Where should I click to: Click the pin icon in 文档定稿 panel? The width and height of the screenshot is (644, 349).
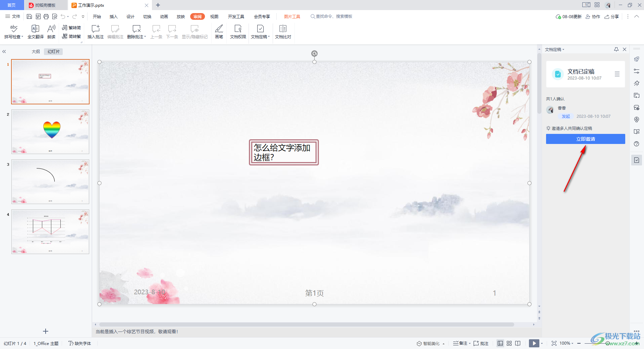pos(616,49)
